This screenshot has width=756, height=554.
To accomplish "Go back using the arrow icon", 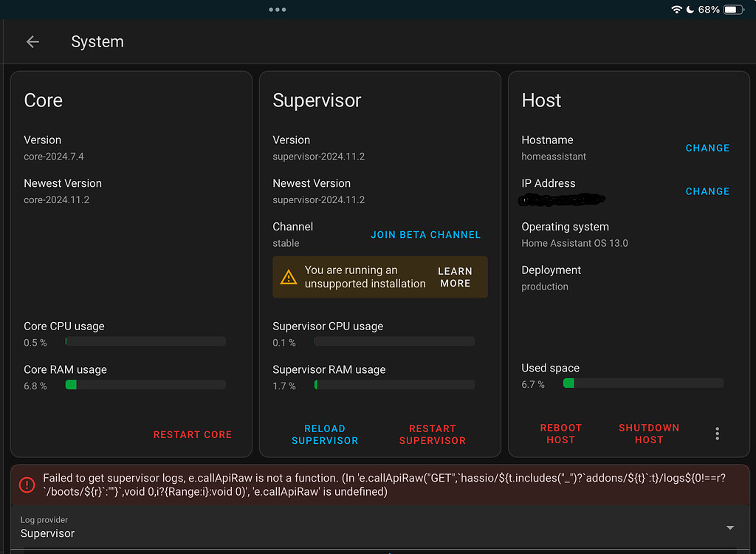I will pyautogui.click(x=32, y=42).
